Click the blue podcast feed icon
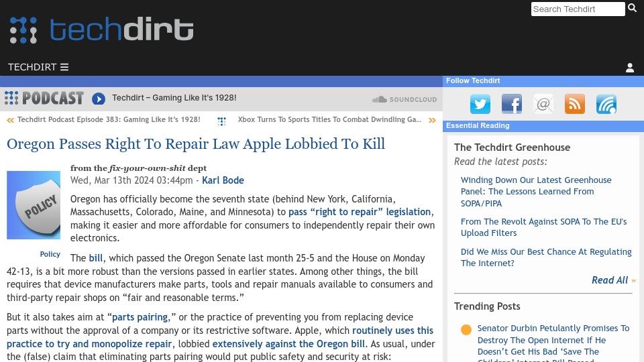 tap(606, 104)
